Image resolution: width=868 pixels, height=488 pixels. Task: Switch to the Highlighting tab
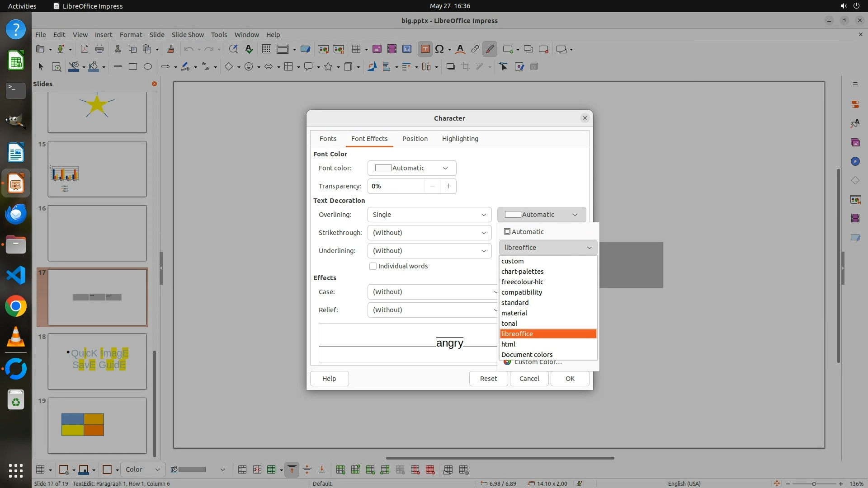tap(460, 139)
